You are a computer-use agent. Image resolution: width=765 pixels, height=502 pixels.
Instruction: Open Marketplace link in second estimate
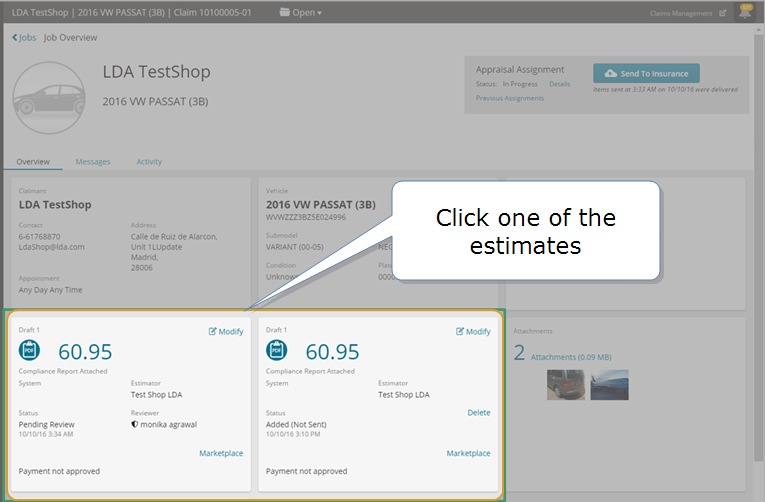[468, 453]
